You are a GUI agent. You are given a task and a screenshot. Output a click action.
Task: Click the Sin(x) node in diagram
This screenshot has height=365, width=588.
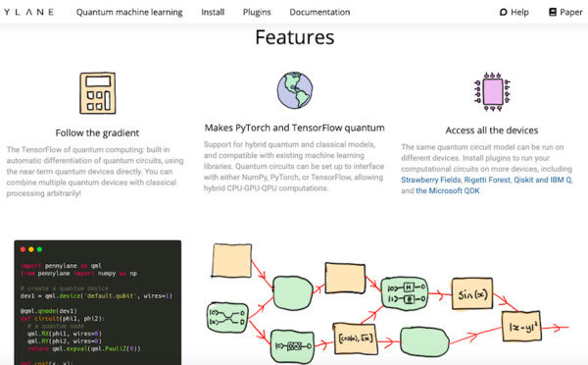pos(472,293)
